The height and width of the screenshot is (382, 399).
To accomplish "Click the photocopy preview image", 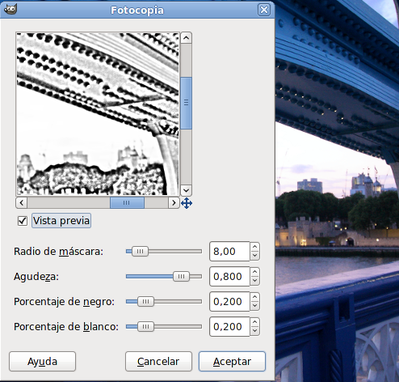I will (98, 114).
